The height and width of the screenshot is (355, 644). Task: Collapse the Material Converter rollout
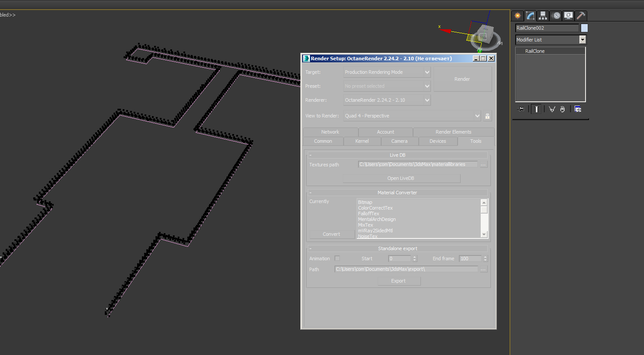pyautogui.click(x=397, y=193)
